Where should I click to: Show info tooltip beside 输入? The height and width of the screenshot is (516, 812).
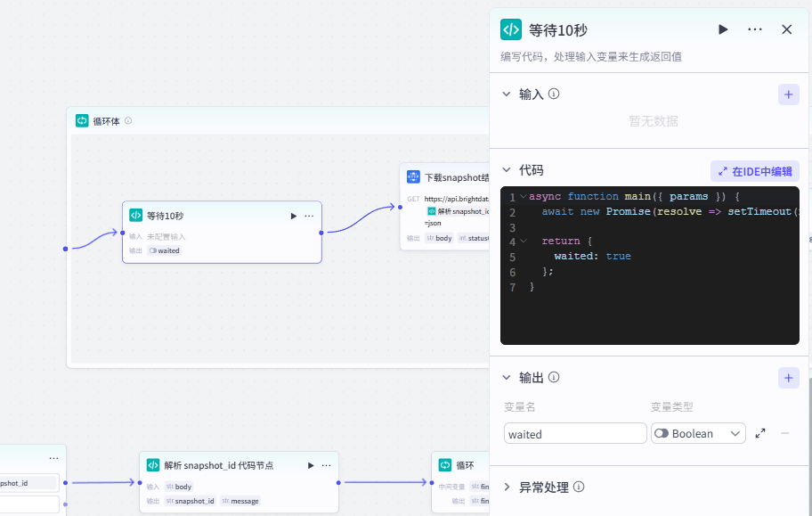pos(554,94)
